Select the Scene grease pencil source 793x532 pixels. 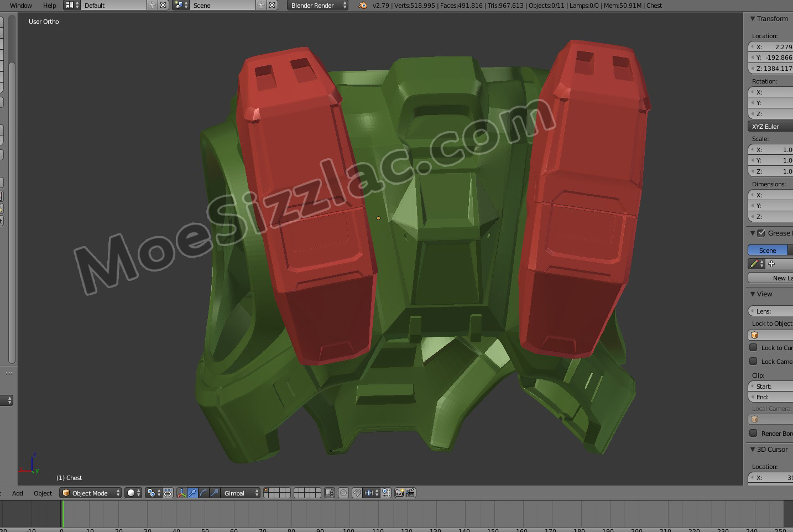(x=768, y=251)
